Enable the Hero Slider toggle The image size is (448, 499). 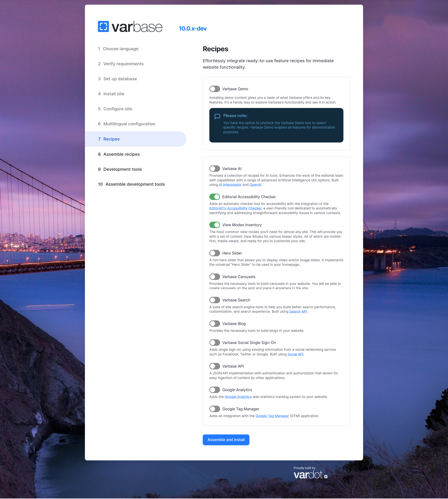pyautogui.click(x=214, y=253)
